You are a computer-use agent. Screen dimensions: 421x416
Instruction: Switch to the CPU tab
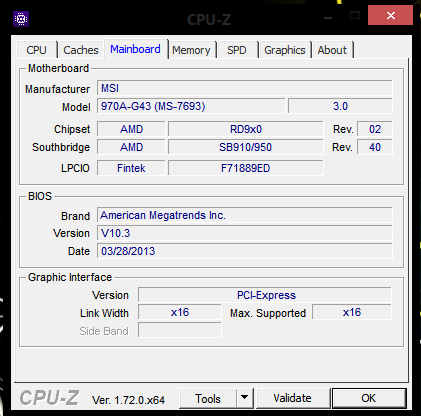click(36, 50)
